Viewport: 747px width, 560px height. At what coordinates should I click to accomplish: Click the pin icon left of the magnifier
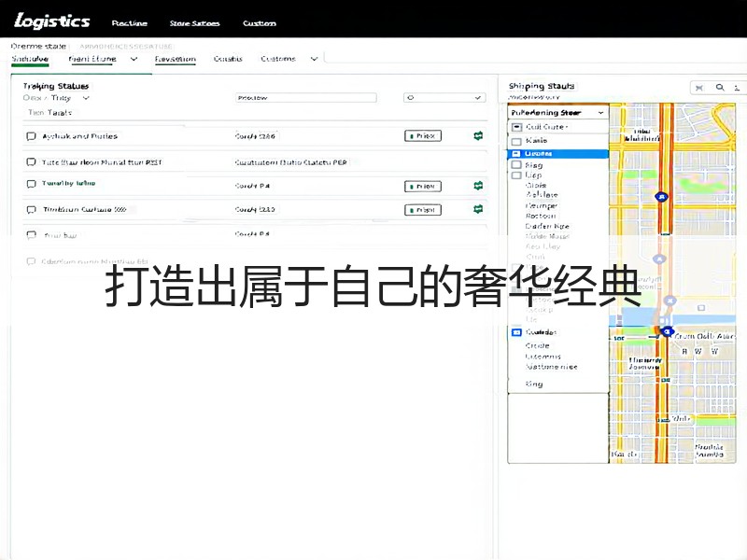[x=698, y=88]
